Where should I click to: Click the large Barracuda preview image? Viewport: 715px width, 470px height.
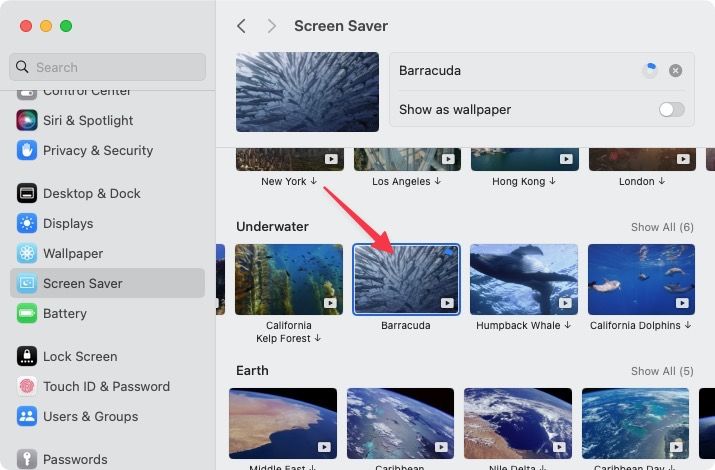[307, 92]
